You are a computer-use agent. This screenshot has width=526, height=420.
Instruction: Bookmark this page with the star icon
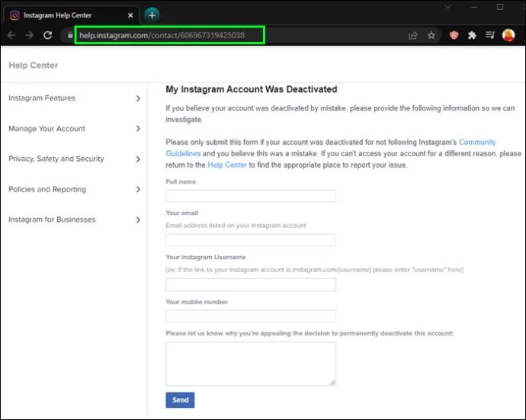pyautogui.click(x=431, y=35)
